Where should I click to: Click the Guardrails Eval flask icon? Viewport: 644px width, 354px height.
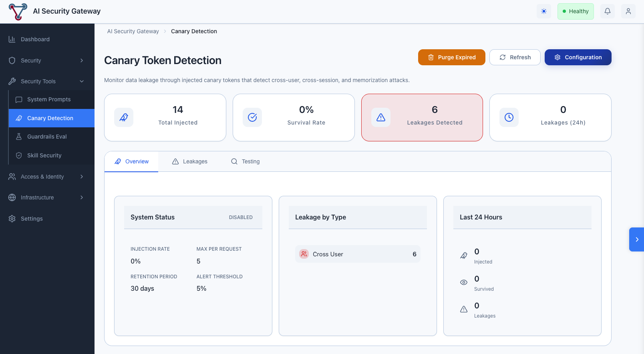click(19, 137)
